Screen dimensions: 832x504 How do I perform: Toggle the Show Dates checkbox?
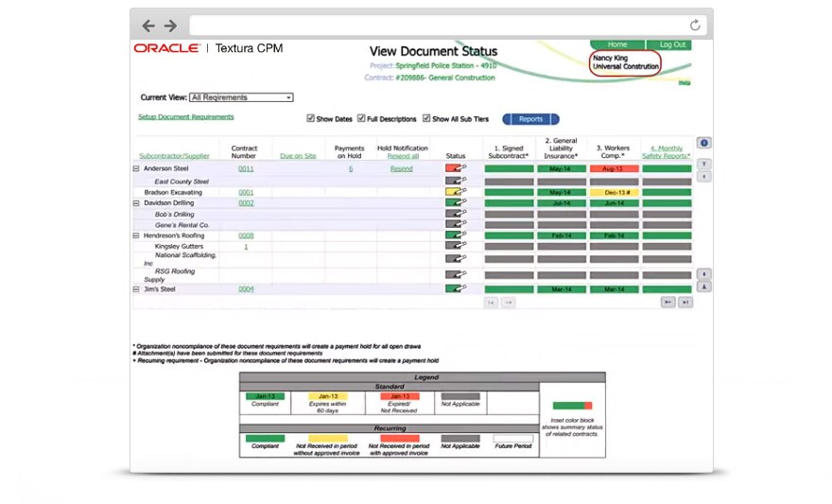[310, 118]
